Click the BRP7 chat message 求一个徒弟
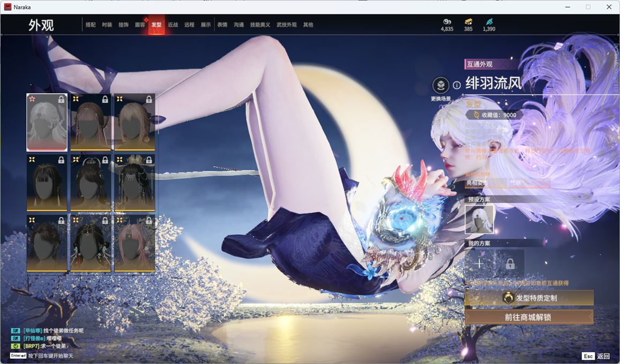The image size is (620, 364). point(44,346)
